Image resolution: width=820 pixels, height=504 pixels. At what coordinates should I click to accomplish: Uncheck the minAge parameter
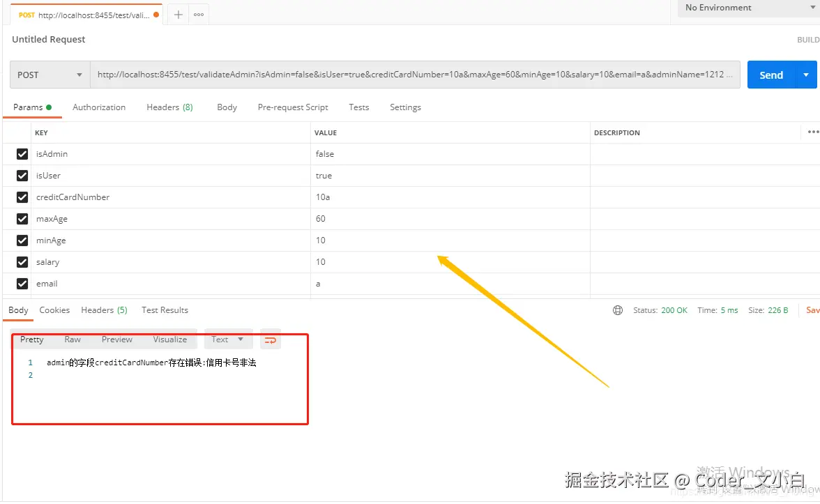click(22, 240)
